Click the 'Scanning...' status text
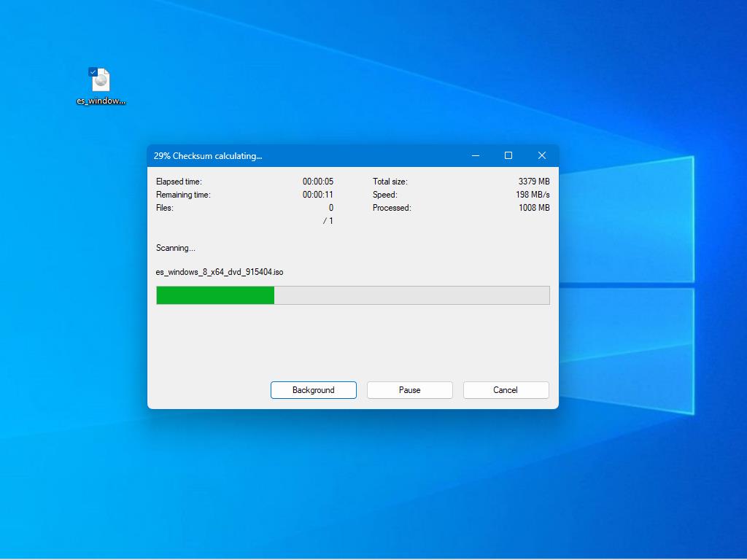747x560 pixels. click(x=175, y=248)
